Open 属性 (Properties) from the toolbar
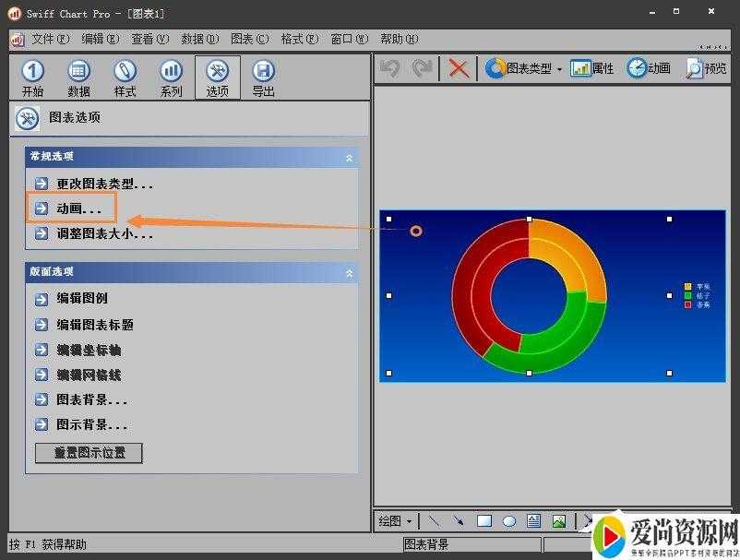The height and width of the screenshot is (560, 740). (592, 68)
